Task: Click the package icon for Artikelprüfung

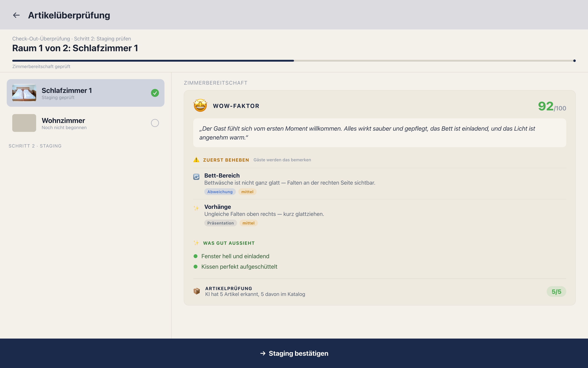Action: click(x=197, y=291)
